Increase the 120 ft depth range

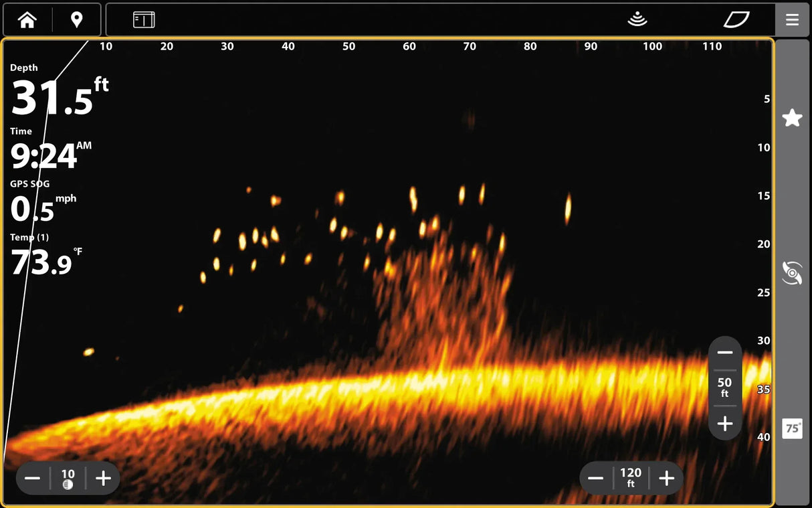pos(667,478)
